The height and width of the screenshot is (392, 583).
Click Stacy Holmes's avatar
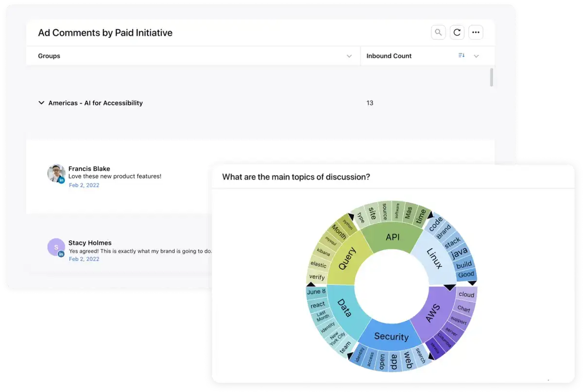pyautogui.click(x=55, y=248)
